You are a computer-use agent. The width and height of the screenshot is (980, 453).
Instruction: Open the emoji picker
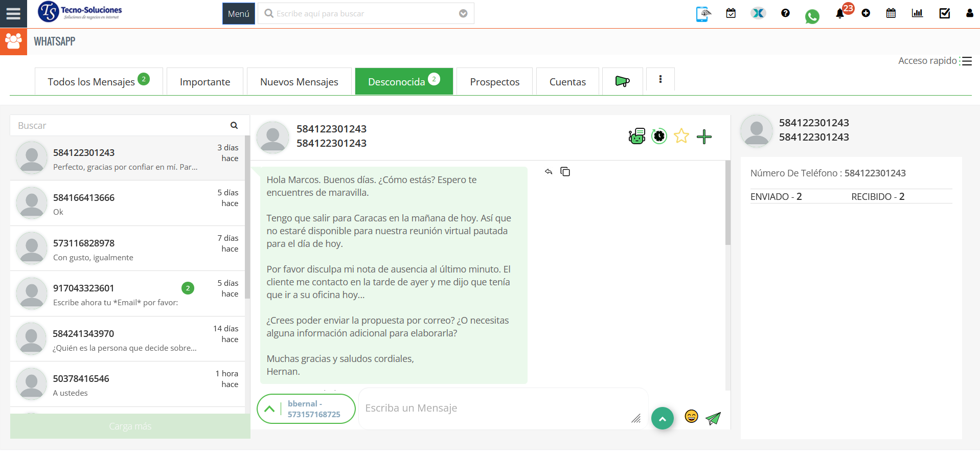(x=691, y=416)
